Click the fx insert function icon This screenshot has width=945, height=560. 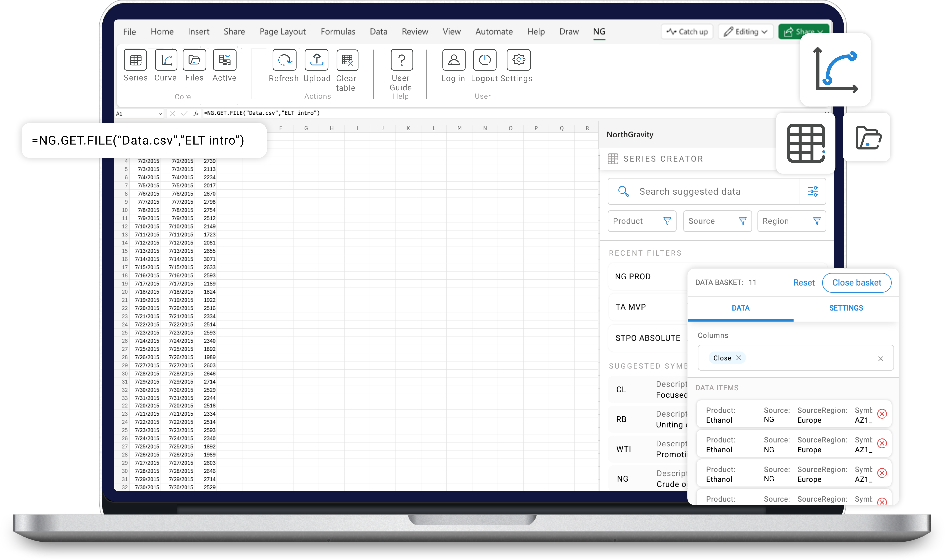point(196,113)
